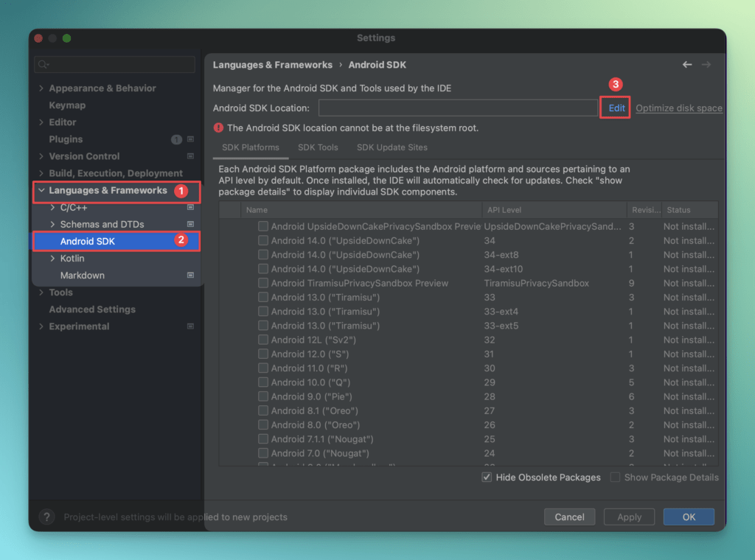Image resolution: width=755 pixels, height=560 pixels.
Task: Click the Experimental project-settings icon
Action: tap(191, 326)
